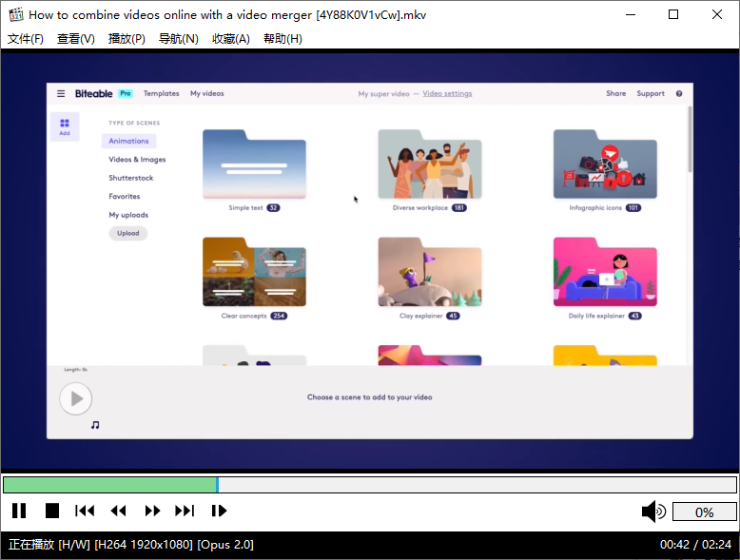The height and width of the screenshot is (560, 740).
Task: Skip to the next file
Action: coord(185,512)
